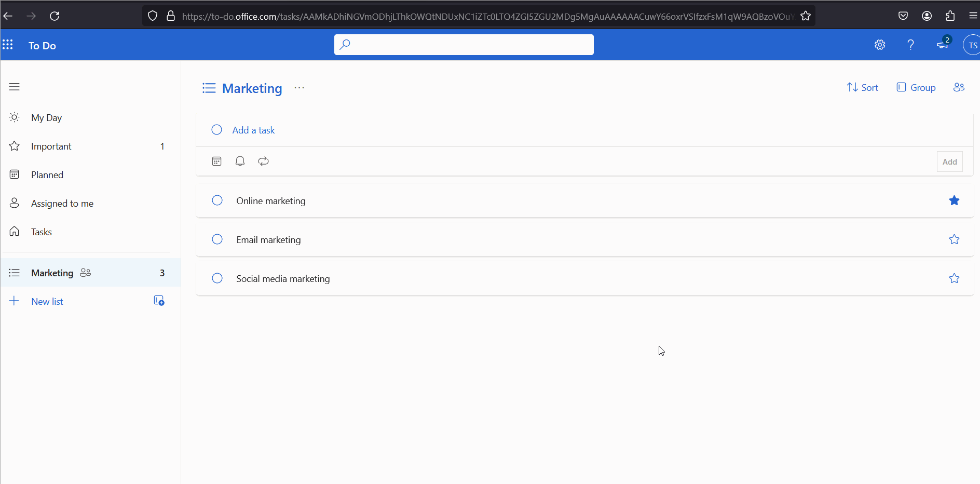Viewport: 980px width, 484px height.
Task: Open To Do settings gear
Action: [880, 45]
